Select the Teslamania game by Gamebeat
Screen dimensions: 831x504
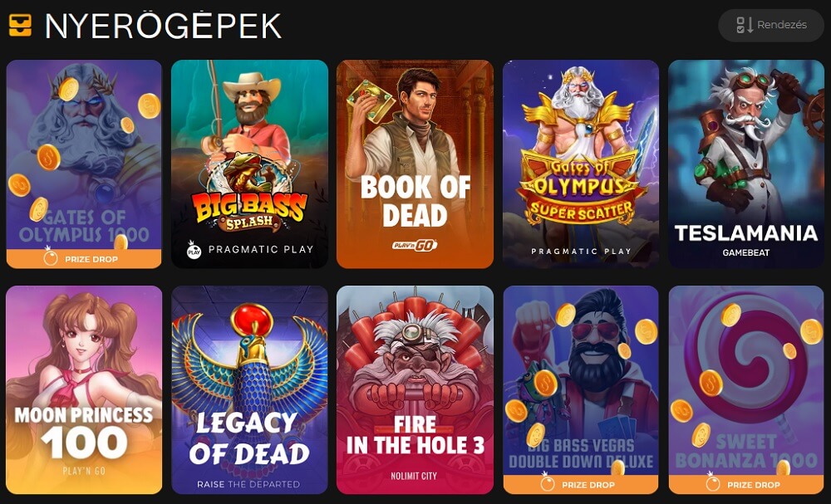point(746,164)
